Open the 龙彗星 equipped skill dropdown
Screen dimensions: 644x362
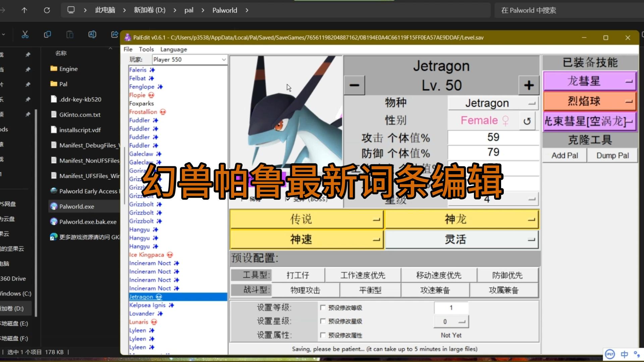[590, 81]
